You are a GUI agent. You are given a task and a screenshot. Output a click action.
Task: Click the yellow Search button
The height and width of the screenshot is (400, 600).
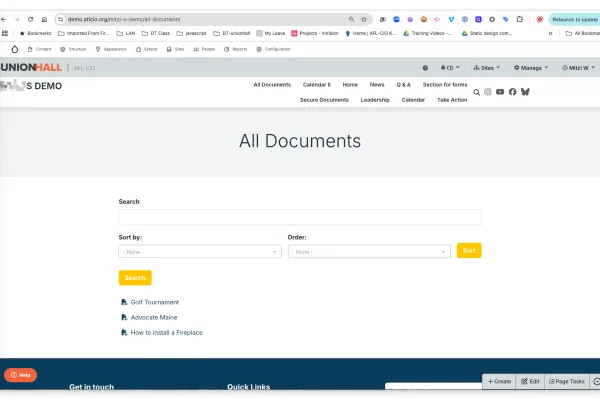click(135, 278)
